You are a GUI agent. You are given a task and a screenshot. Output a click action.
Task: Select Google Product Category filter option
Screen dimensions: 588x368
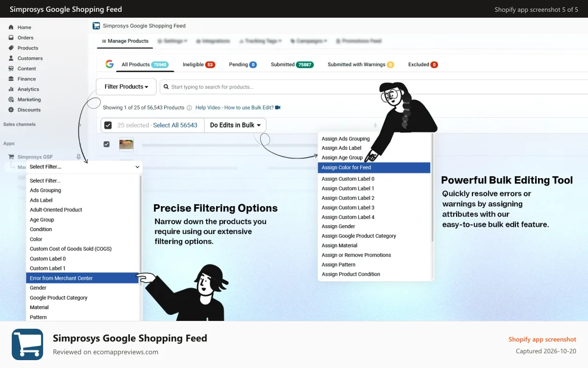59,298
